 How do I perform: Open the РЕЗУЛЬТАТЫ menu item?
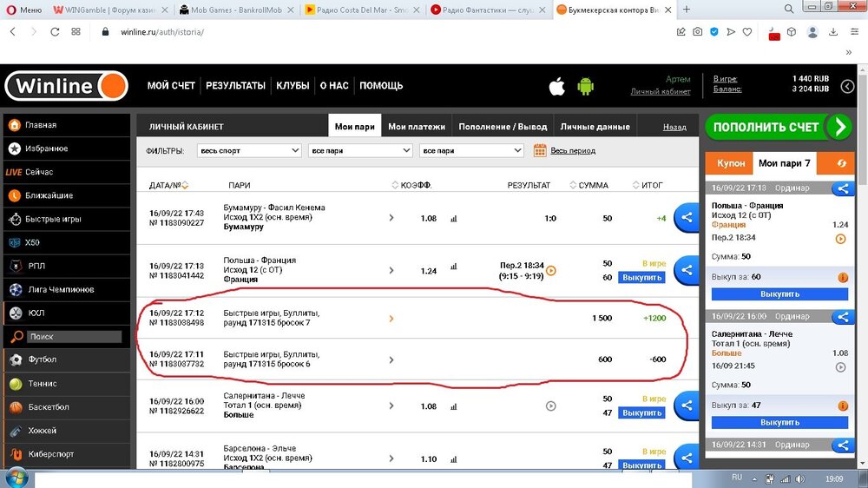(235, 86)
